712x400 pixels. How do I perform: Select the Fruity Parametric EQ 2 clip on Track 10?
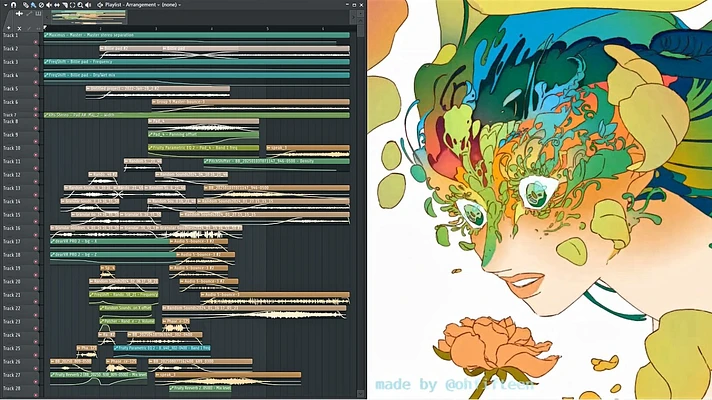[x=203, y=148]
